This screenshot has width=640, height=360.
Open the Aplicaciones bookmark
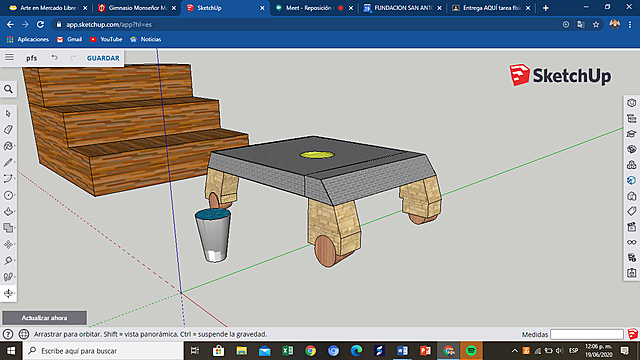[28, 39]
